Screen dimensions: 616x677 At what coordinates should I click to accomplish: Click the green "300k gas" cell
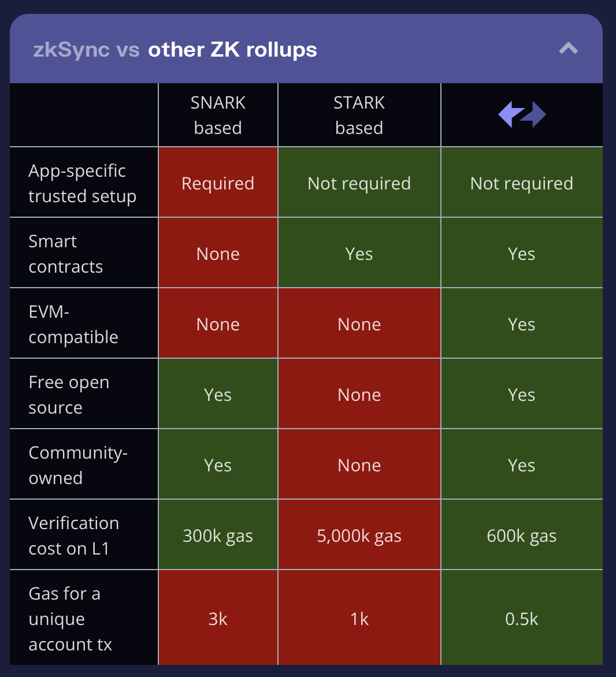pyautogui.click(x=218, y=535)
